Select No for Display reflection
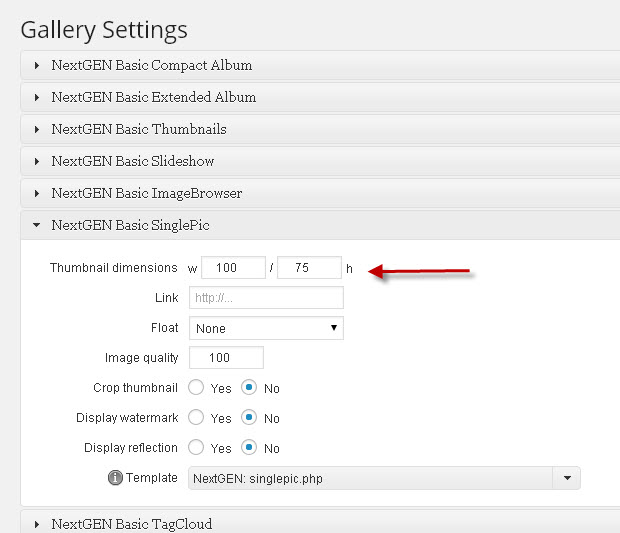620x533 pixels. point(249,448)
